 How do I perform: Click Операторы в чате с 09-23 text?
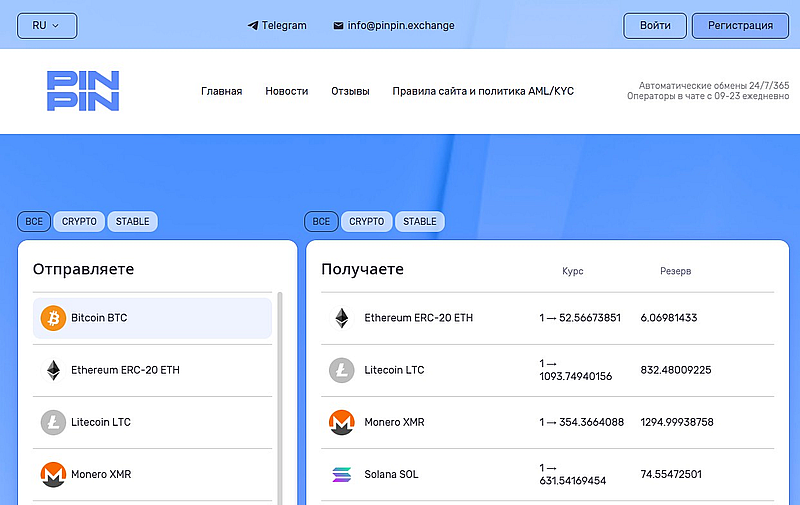(708, 96)
